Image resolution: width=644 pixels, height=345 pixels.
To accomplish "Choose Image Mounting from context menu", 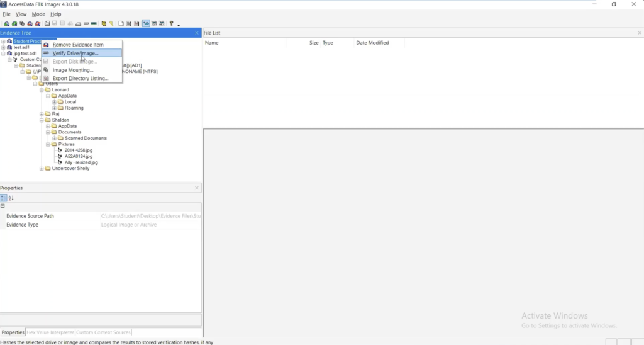I will [x=82, y=70].
